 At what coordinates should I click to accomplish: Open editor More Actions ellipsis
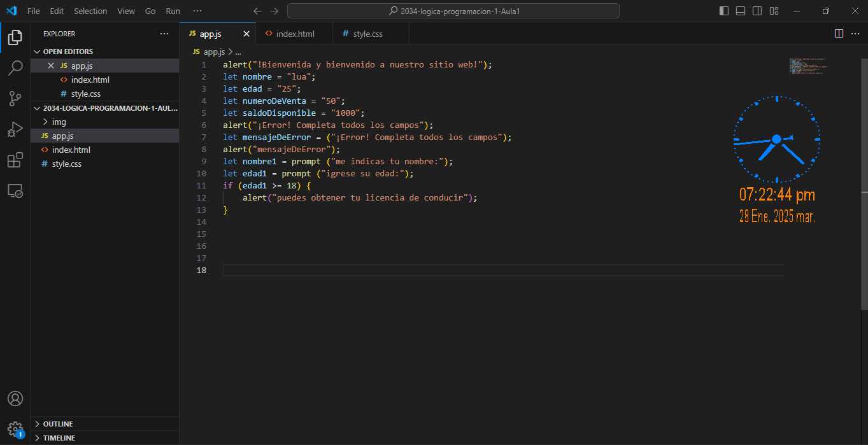[x=855, y=33]
